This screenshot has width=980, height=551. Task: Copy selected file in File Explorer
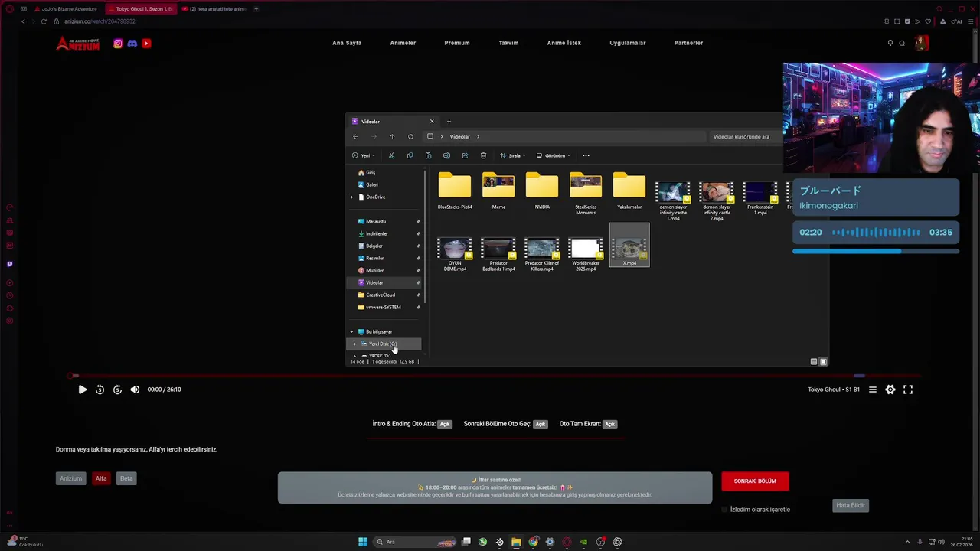tap(410, 155)
